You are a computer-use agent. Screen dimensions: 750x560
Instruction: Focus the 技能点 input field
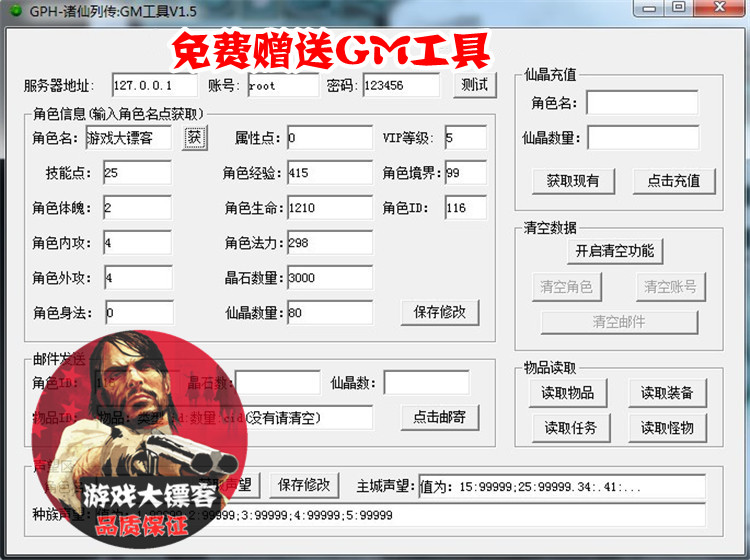[137, 173]
